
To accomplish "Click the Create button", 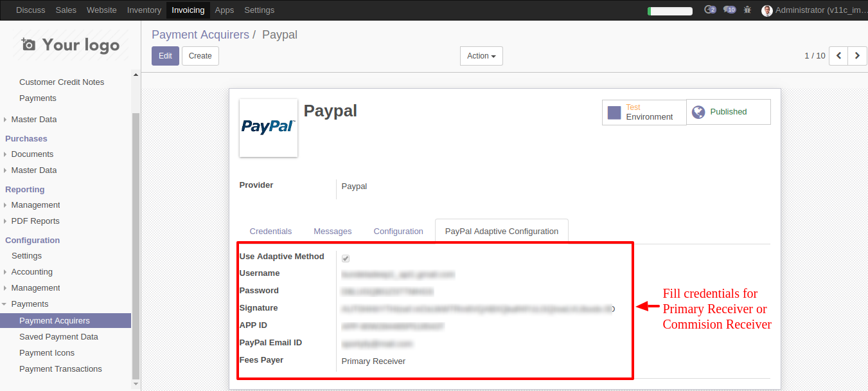I will (x=200, y=56).
